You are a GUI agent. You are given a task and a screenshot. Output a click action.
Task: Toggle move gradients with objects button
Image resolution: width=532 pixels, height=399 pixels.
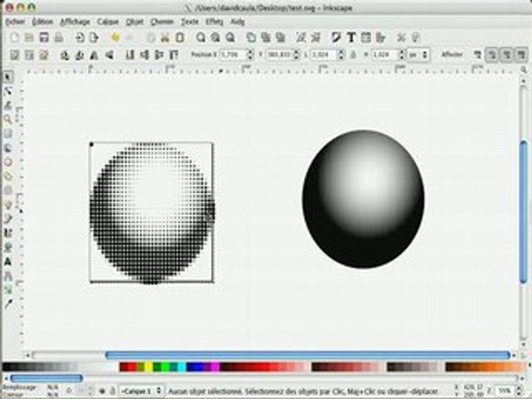pos(507,55)
